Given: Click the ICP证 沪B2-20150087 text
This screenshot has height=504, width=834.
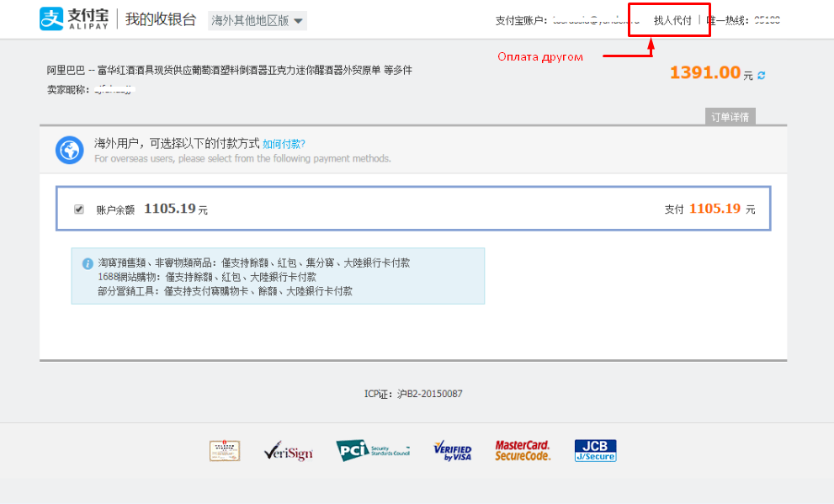Looking at the screenshot, I should pos(413,394).
